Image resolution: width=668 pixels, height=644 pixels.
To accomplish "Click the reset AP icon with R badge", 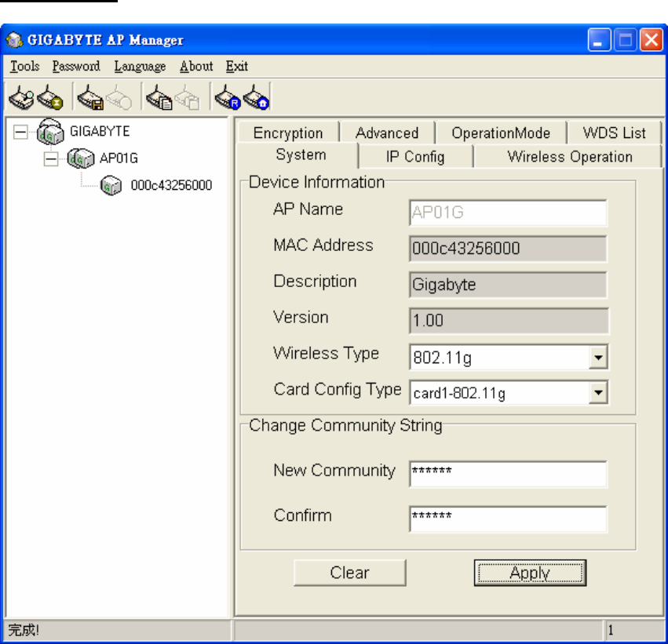I will tap(228, 97).
